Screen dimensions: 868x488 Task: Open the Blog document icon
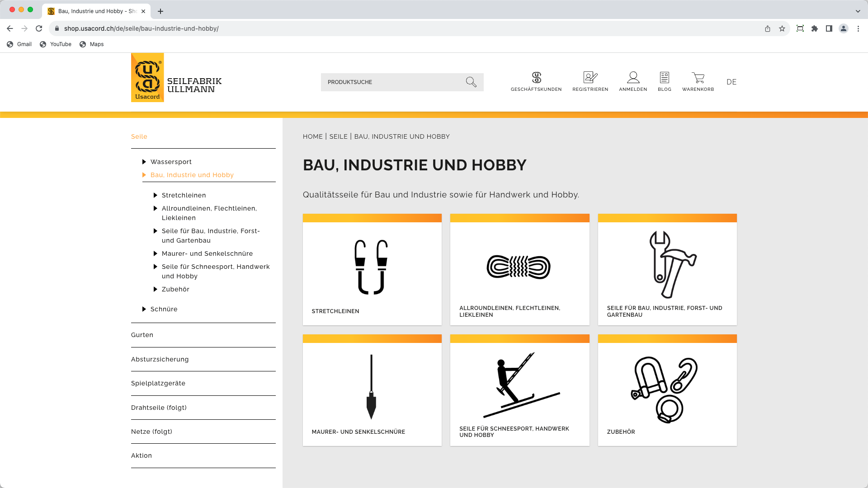pos(664,78)
